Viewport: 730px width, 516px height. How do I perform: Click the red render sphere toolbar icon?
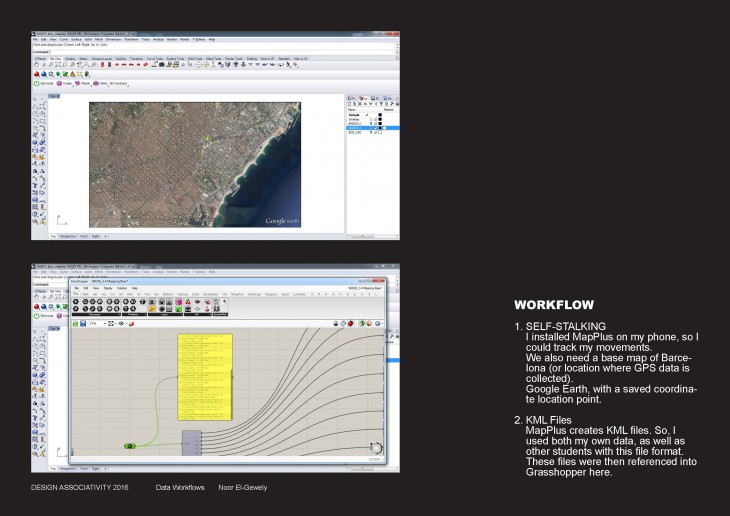pos(38,72)
